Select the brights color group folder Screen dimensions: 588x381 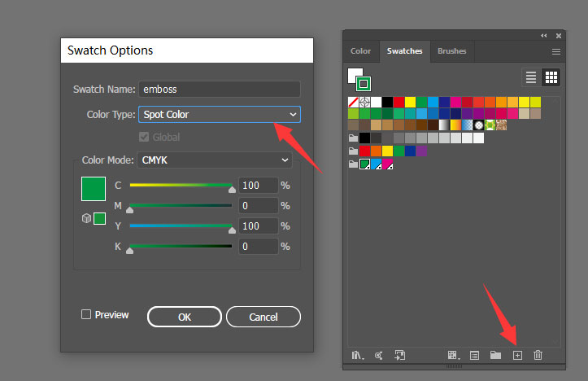tap(353, 151)
